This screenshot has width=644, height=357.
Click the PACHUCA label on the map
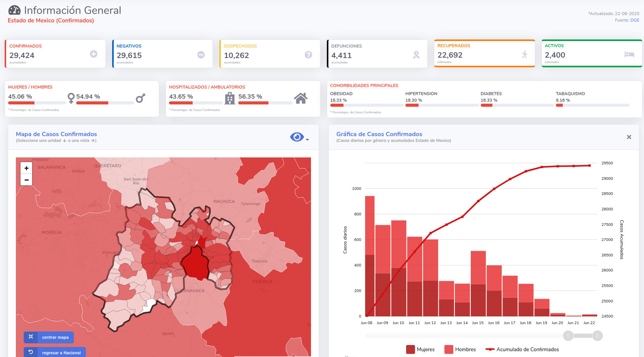pyautogui.click(x=224, y=202)
